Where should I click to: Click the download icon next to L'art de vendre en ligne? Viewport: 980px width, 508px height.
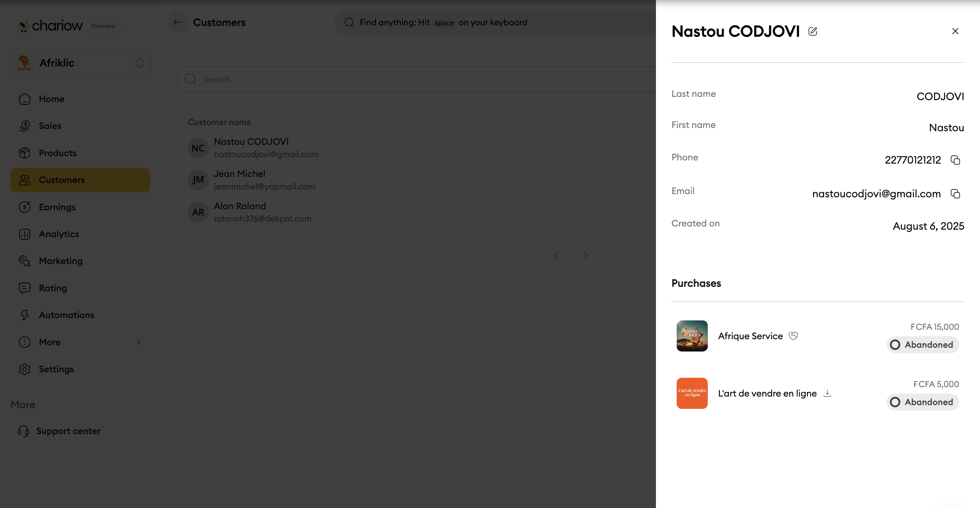point(827,393)
